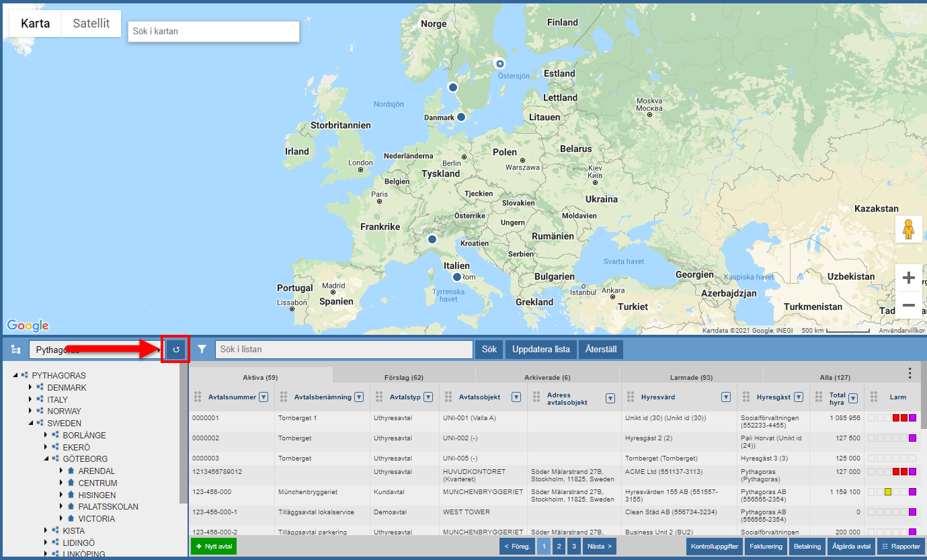
Task: Click the tree hierarchy icon above list
Action: tap(16, 350)
